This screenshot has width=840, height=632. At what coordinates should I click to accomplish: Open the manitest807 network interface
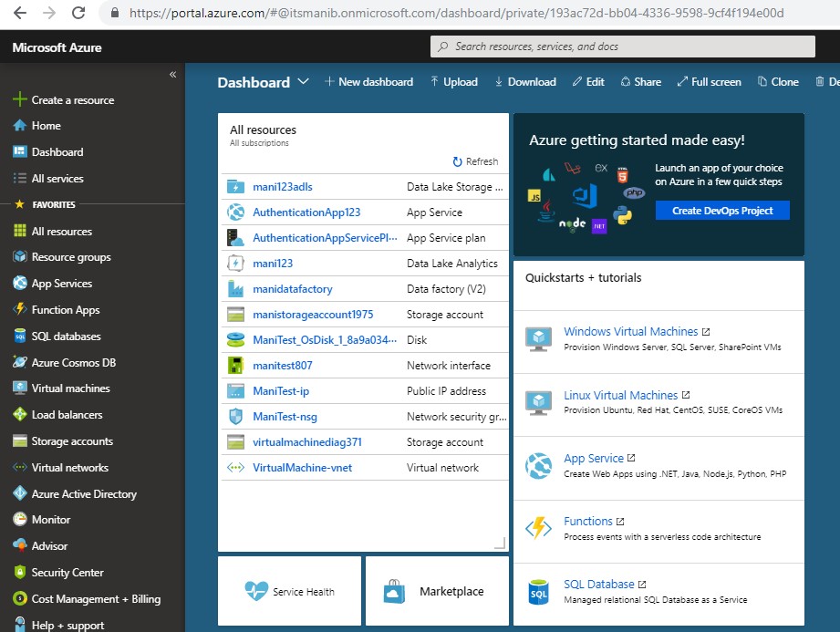pyautogui.click(x=283, y=366)
